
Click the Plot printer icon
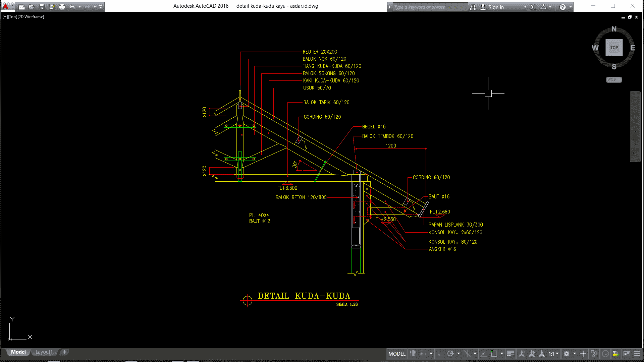[62, 7]
